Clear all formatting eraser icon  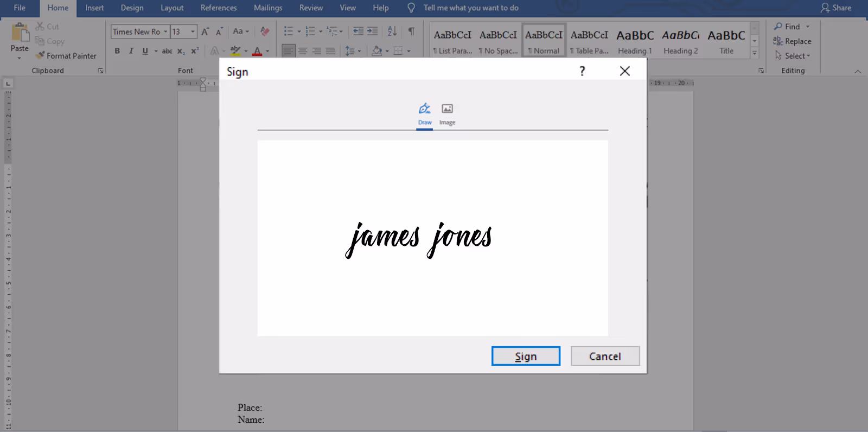pos(265,31)
